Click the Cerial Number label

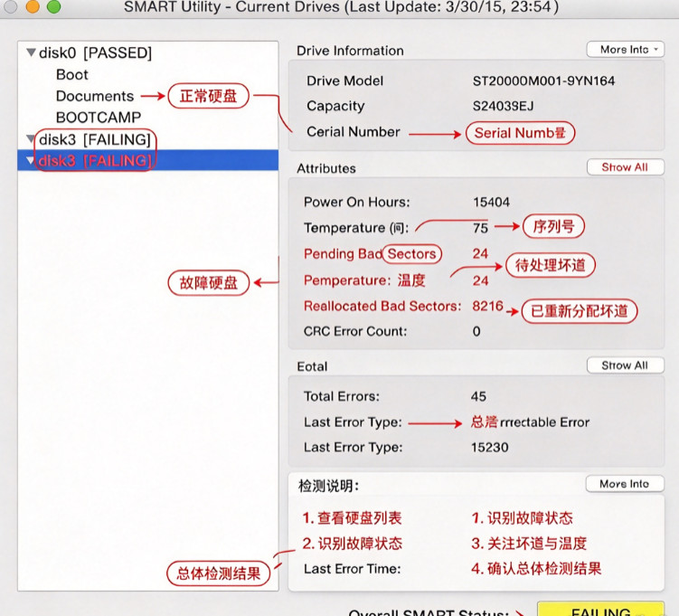[353, 132]
